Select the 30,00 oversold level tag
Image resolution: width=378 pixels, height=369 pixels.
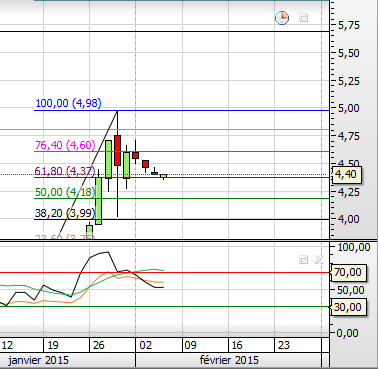pyautogui.click(x=348, y=307)
